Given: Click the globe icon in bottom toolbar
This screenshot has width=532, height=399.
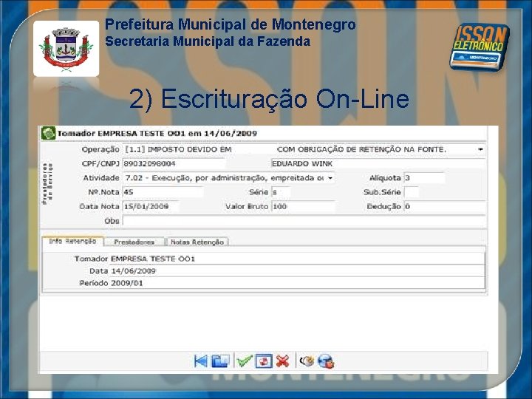Looking at the screenshot, I should (x=326, y=361).
